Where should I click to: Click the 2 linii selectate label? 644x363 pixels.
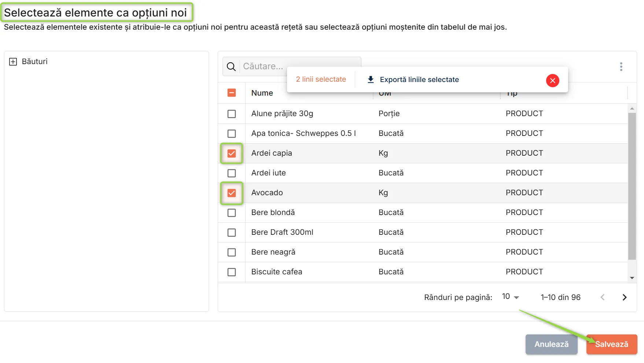[321, 79]
